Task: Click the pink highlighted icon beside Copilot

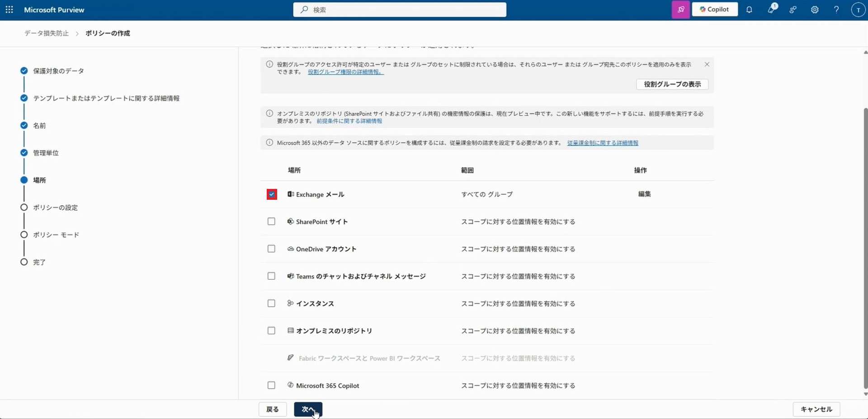Action: (681, 9)
